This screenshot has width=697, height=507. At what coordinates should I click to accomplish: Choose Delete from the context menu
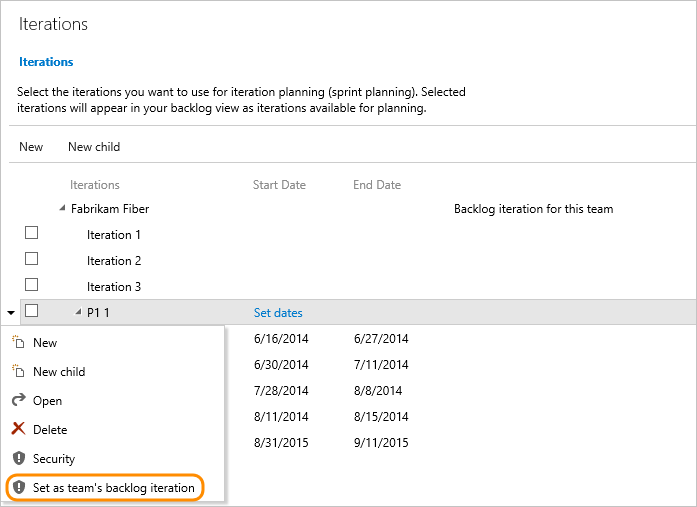click(x=112, y=429)
